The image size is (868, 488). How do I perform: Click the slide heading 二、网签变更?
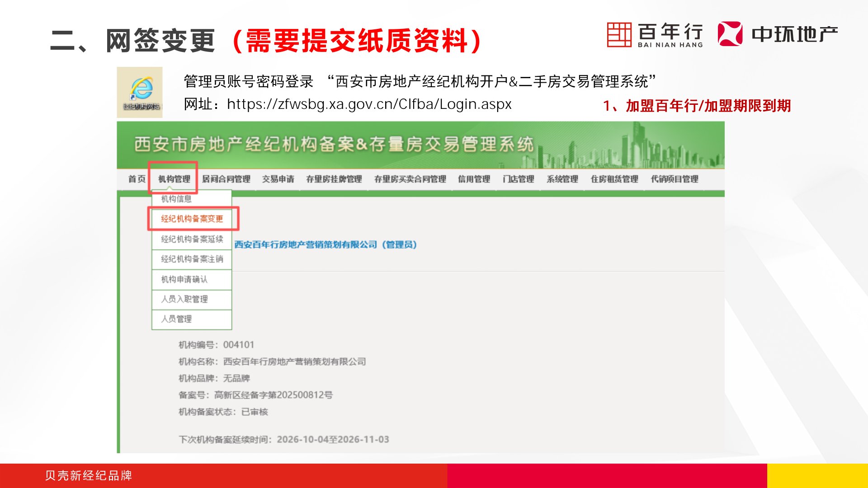point(133,41)
